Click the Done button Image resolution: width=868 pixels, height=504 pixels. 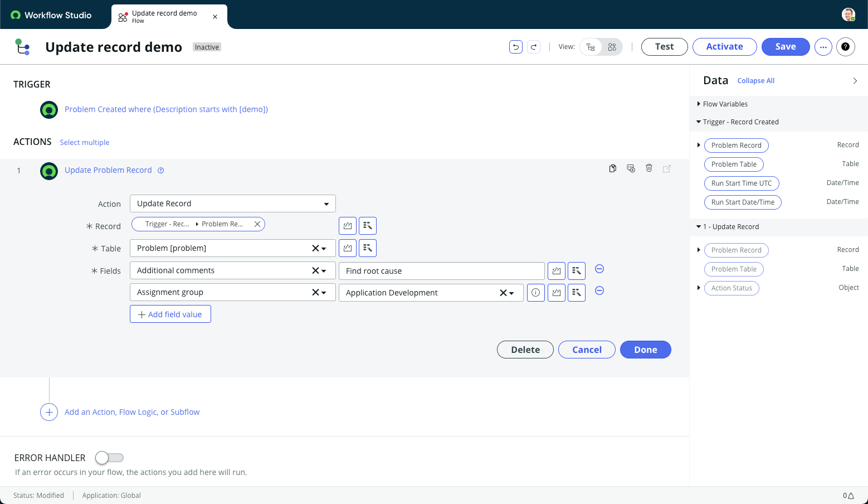point(646,350)
